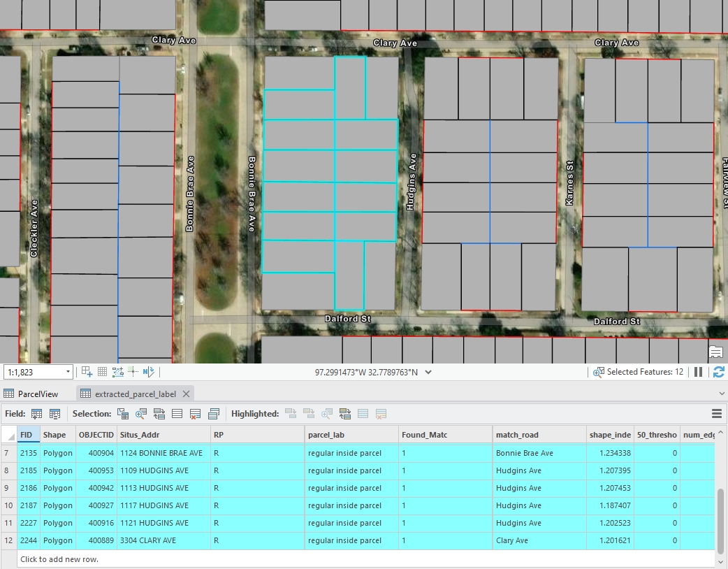Screen dimensions: 728x569
Task: Open Select By Attributes in table toolbar
Action: (123, 414)
